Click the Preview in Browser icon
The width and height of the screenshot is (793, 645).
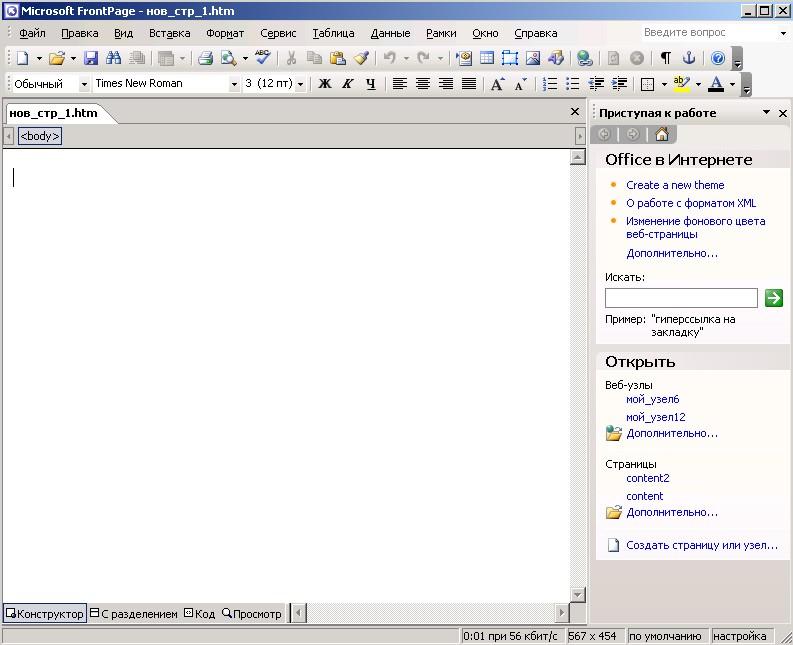pyautogui.click(x=229, y=58)
